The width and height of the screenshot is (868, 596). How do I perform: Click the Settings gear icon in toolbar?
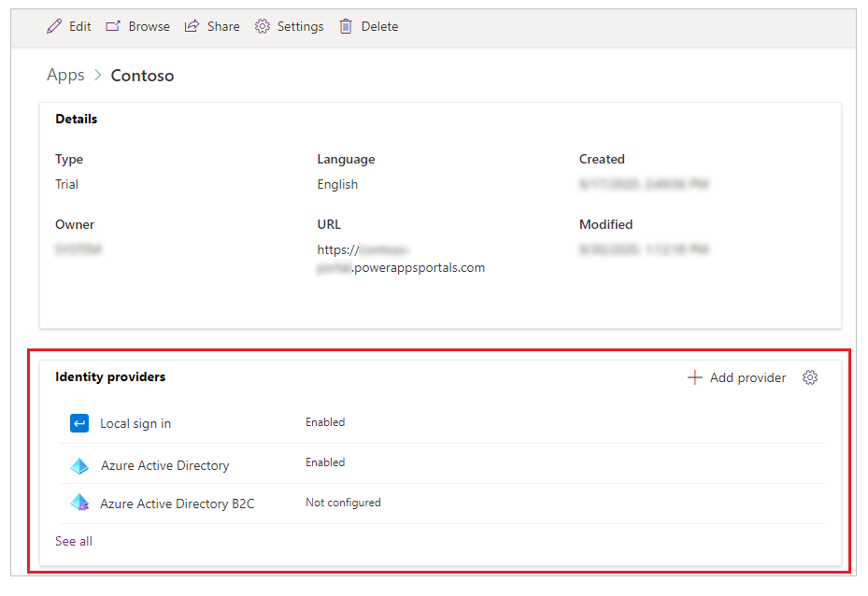[262, 26]
